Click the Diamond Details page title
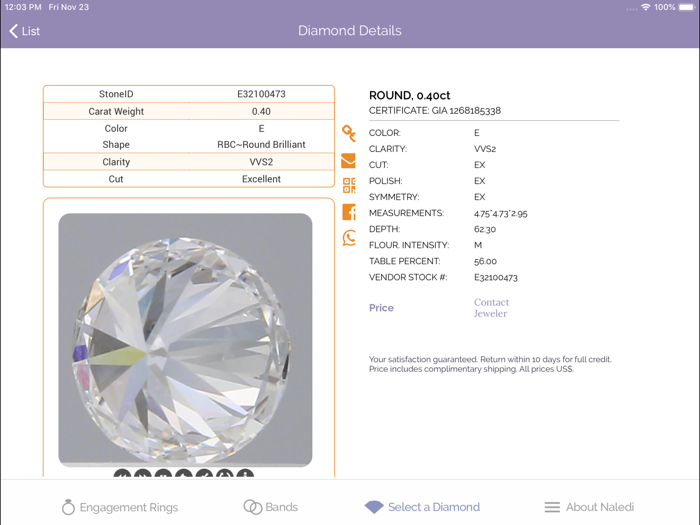 pyautogui.click(x=350, y=31)
